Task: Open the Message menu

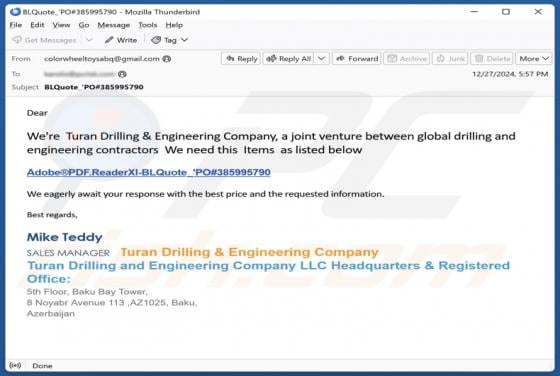Action: 114,25
